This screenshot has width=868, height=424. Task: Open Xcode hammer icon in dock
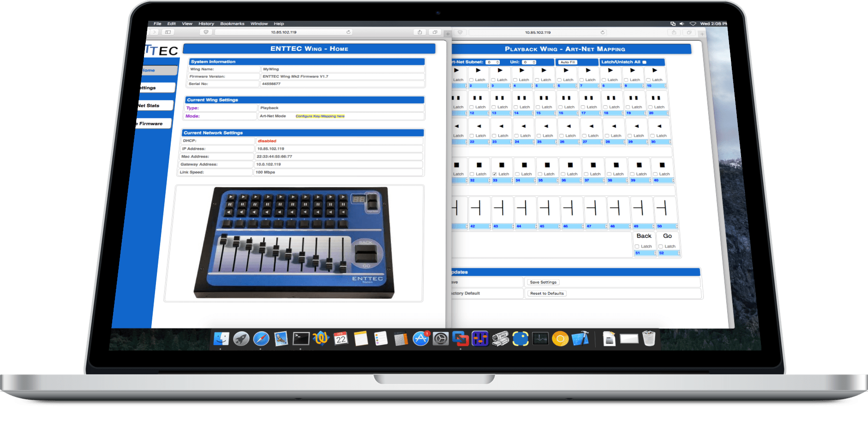[x=580, y=339]
